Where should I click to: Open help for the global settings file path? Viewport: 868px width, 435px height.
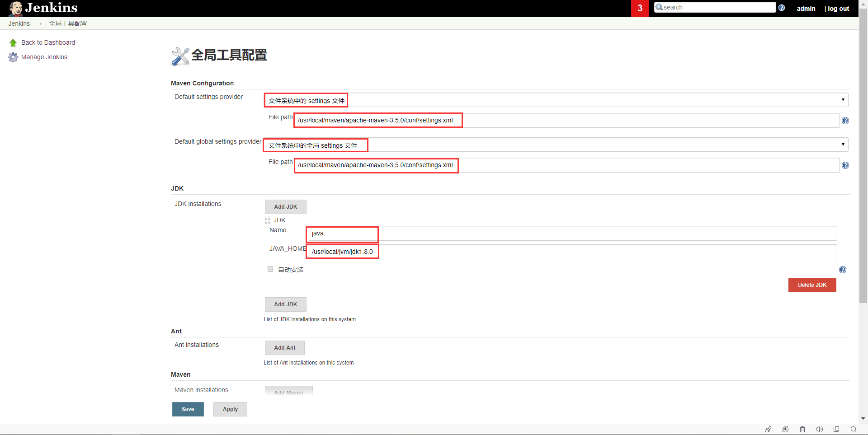(845, 165)
